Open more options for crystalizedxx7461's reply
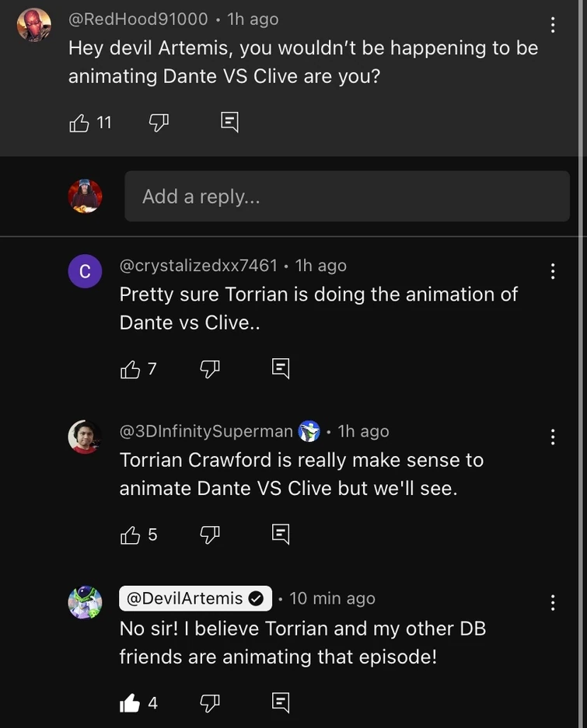 552,271
